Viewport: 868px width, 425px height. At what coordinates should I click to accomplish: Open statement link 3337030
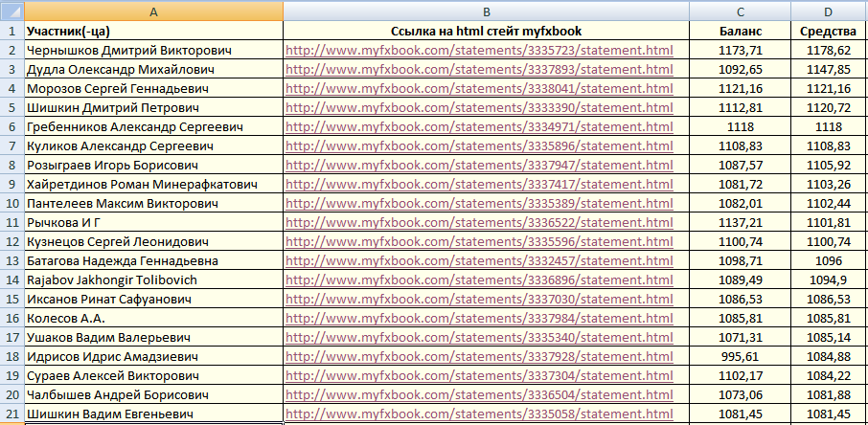[479, 299]
